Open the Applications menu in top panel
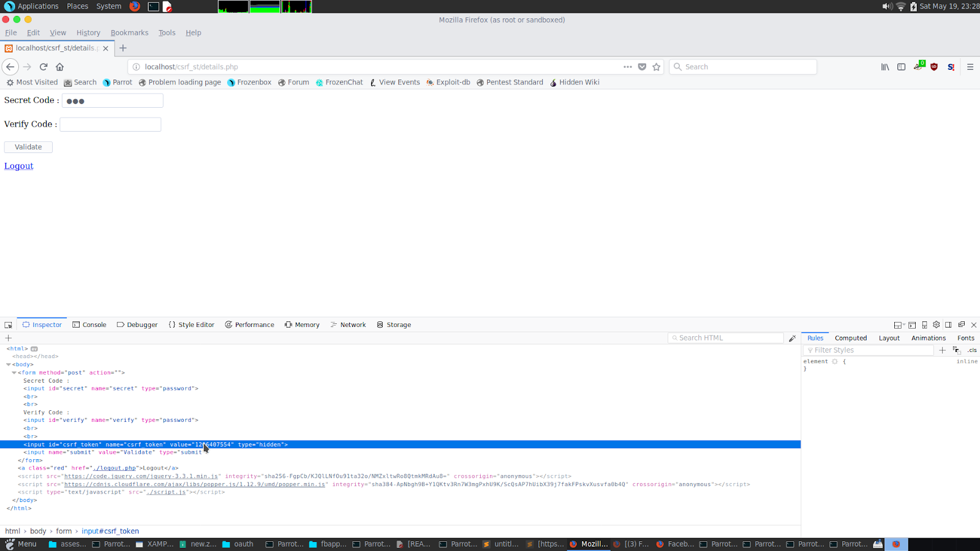 (31, 6)
